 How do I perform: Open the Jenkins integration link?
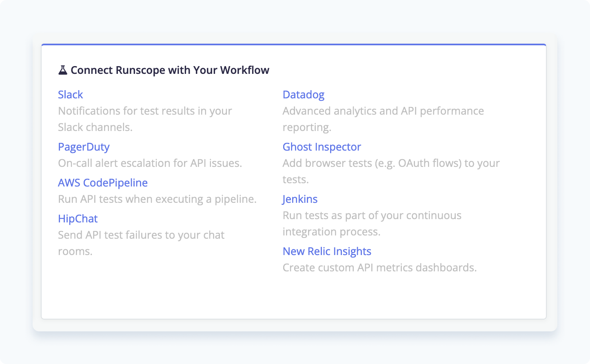[300, 199]
